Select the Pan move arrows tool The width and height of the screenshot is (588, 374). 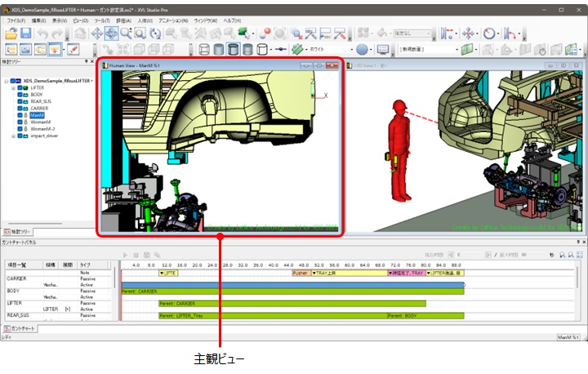pyautogui.click(x=96, y=33)
